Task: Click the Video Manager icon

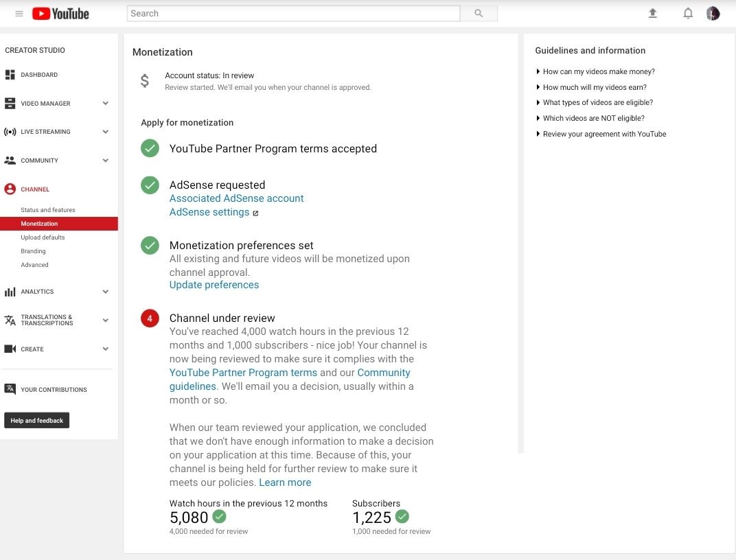Action: pos(10,103)
